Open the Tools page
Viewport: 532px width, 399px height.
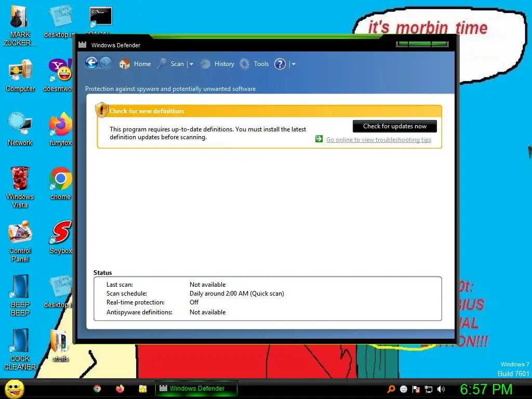pos(254,64)
